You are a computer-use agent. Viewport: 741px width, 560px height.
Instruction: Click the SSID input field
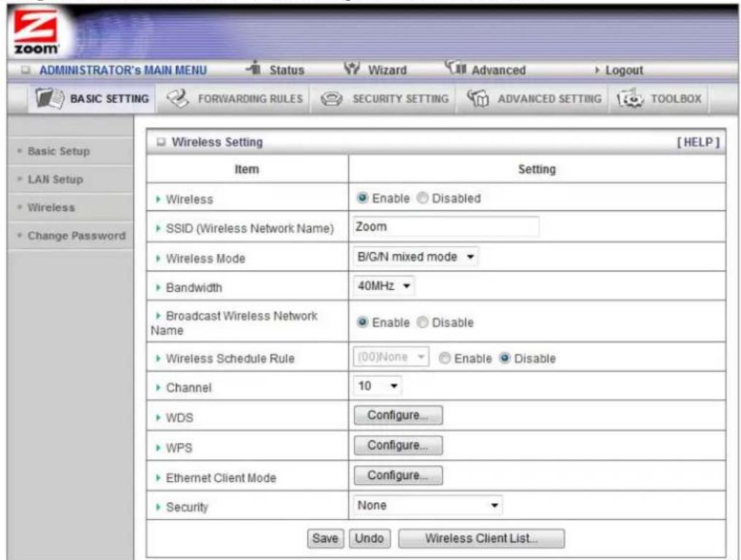(x=446, y=227)
